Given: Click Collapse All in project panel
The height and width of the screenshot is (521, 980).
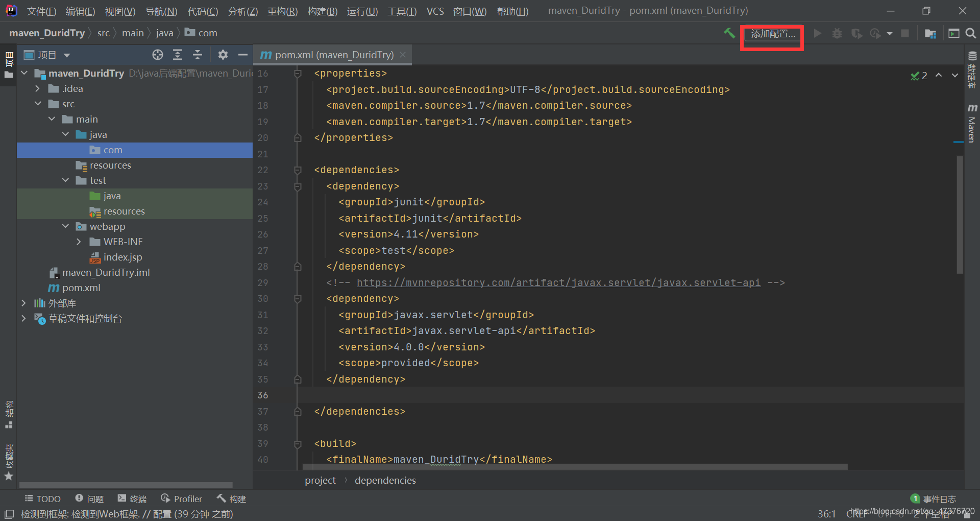Looking at the screenshot, I should pos(198,55).
